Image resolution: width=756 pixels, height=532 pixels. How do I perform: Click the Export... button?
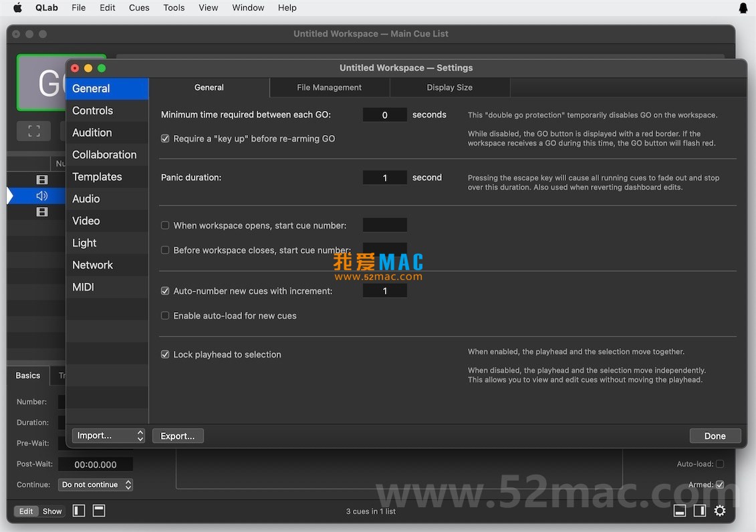[x=178, y=436]
